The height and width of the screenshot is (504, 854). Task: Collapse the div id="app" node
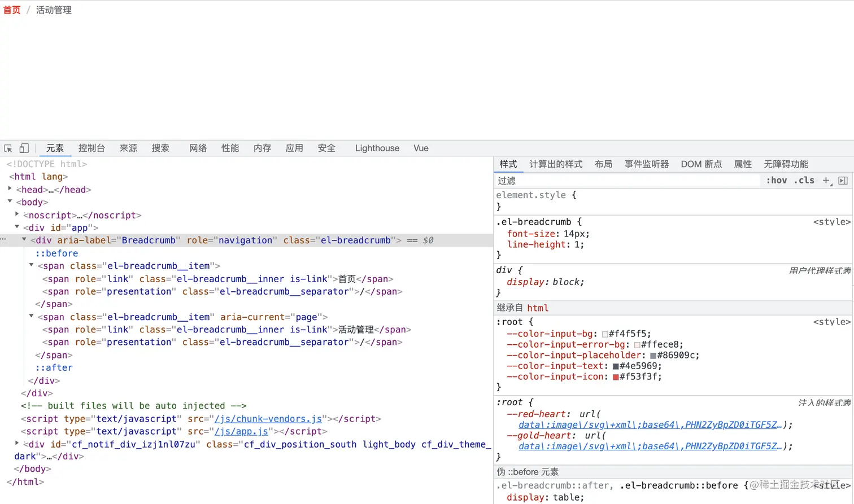[18, 227]
